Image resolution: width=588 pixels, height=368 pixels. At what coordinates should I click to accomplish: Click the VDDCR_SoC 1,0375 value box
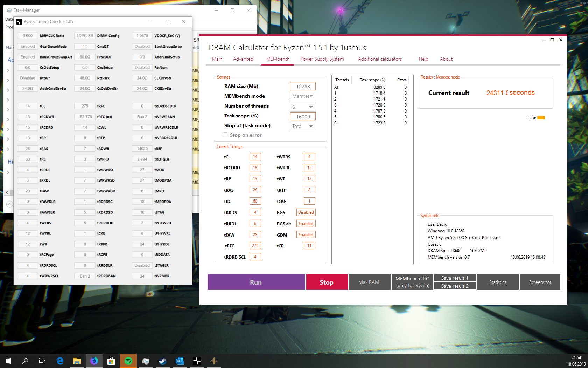[142, 36]
